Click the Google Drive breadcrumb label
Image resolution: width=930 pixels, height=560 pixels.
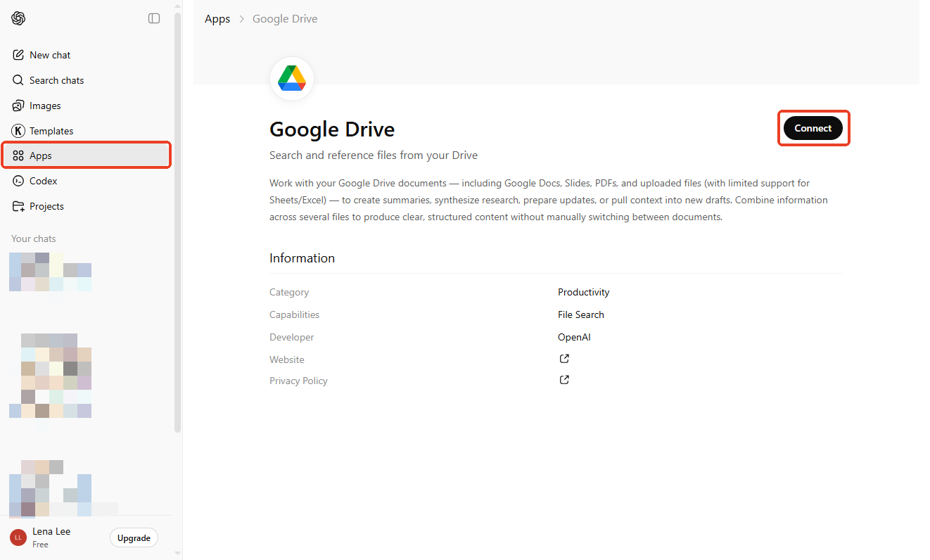[x=284, y=18]
